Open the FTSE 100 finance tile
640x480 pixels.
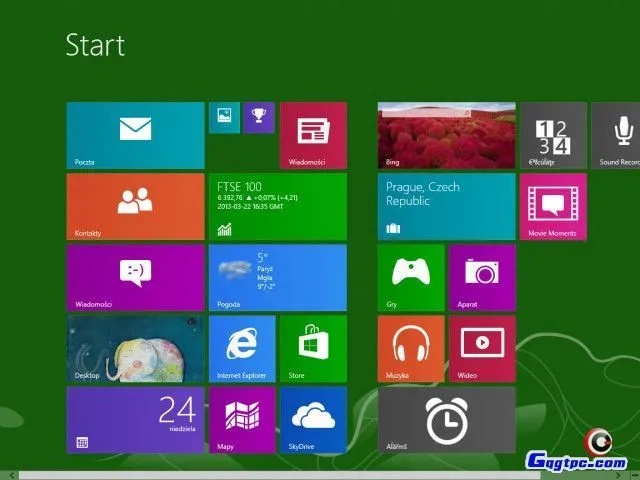[277, 206]
